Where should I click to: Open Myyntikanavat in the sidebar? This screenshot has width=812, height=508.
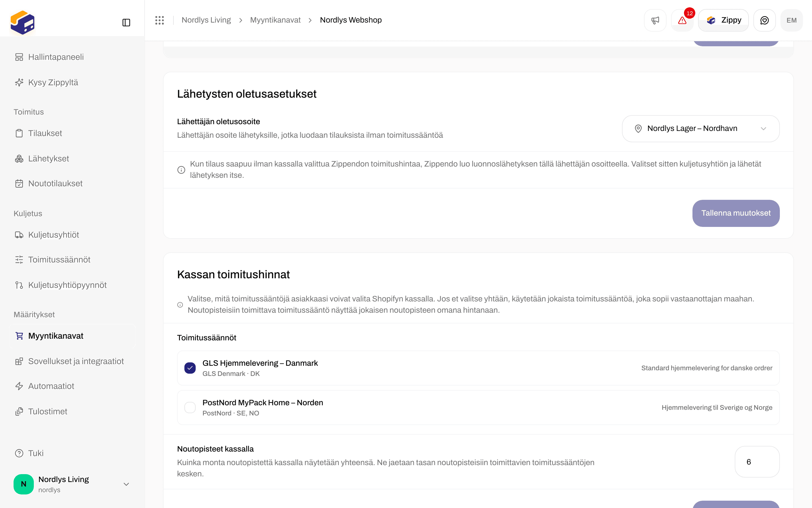[x=72, y=336]
